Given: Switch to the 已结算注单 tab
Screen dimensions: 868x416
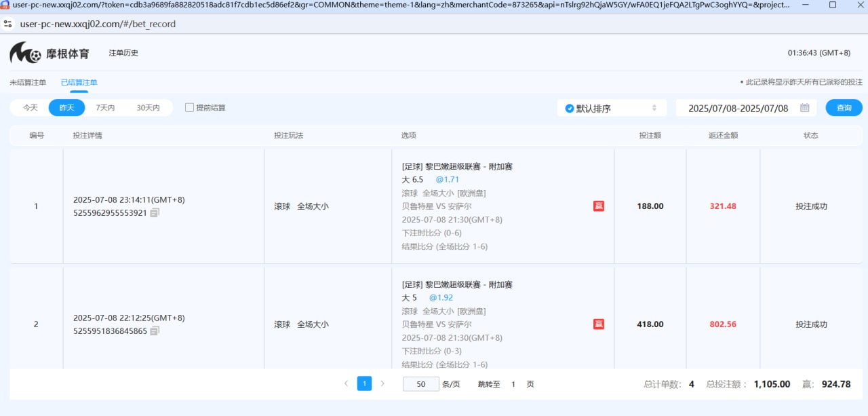Looking at the screenshot, I should pos(79,83).
